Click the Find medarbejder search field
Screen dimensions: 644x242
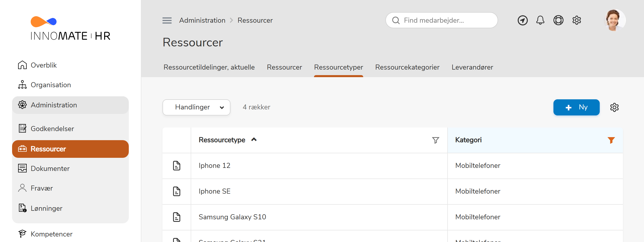441,20
